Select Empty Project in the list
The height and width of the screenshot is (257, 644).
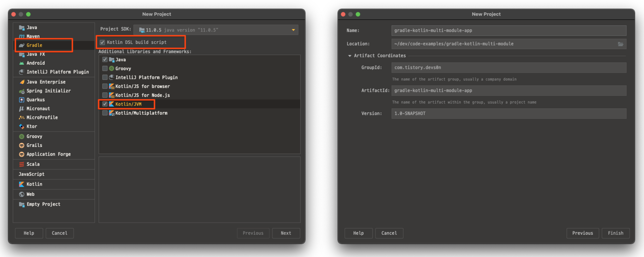click(x=43, y=204)
